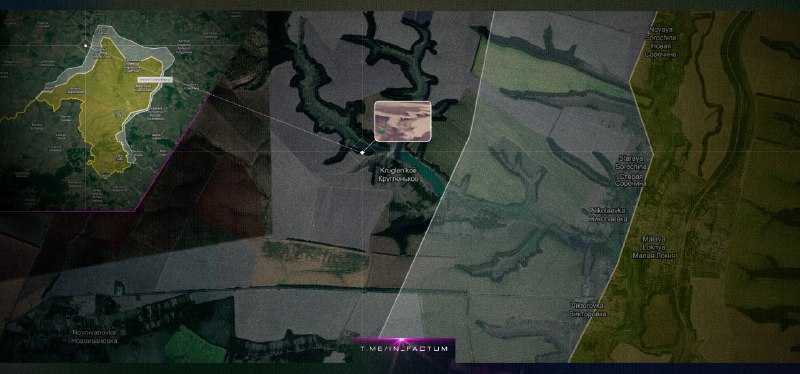This screenshot has width=800, height=374.
Task: Select the Novoivanovka label
Action: [x=94, y=336]
